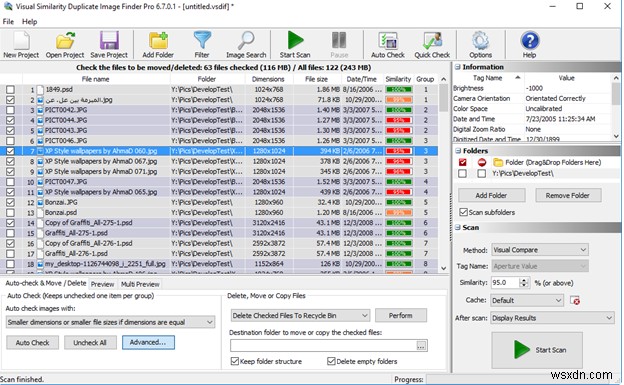Open the Help question mark icon
The image size is (624, 385).
click(530, 45)
